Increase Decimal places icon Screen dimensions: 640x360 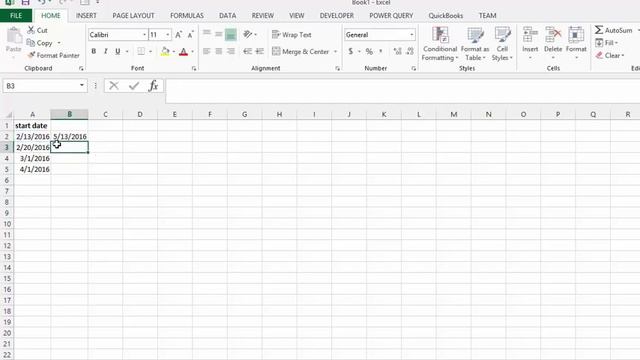[397, 51]
